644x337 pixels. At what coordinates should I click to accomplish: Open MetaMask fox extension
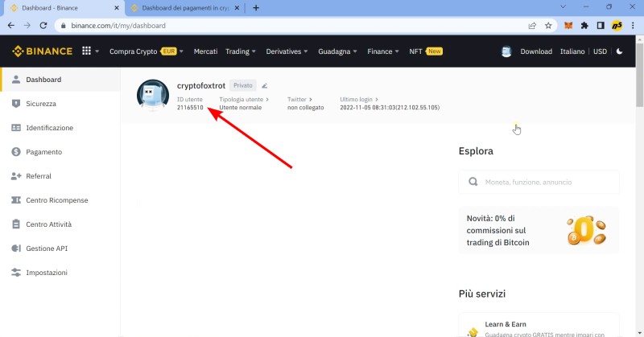[x=568, y=26]
